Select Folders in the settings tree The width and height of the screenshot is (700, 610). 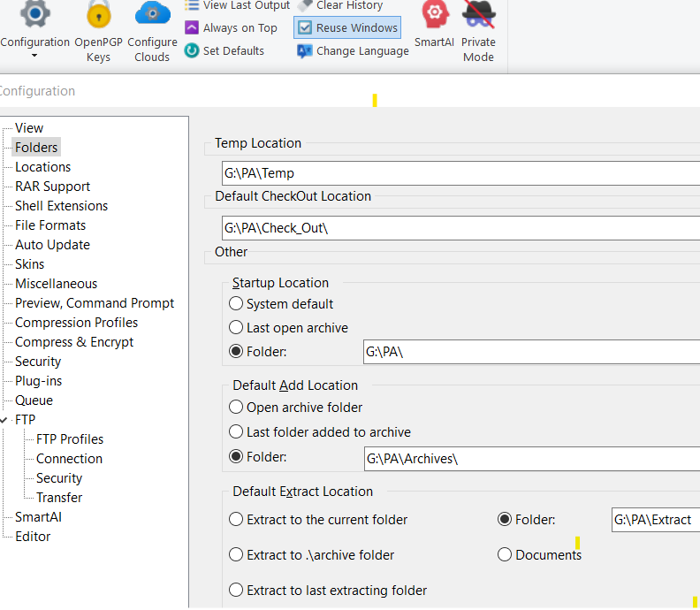pyautogui.click(x=36, y=148)
